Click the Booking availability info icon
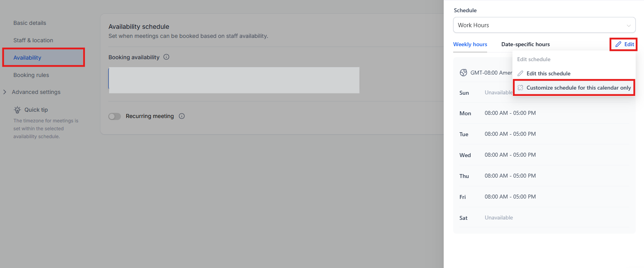 click(166, 57)
